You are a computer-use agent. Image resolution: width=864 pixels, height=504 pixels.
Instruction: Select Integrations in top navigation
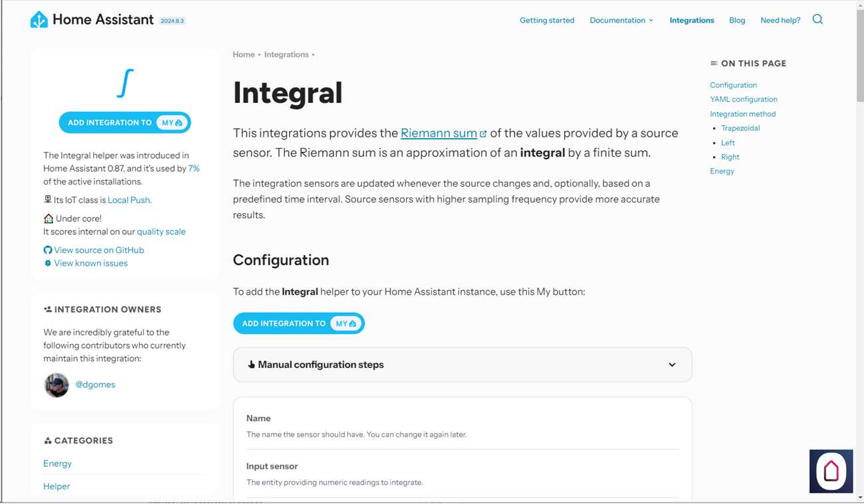point(692,21)
